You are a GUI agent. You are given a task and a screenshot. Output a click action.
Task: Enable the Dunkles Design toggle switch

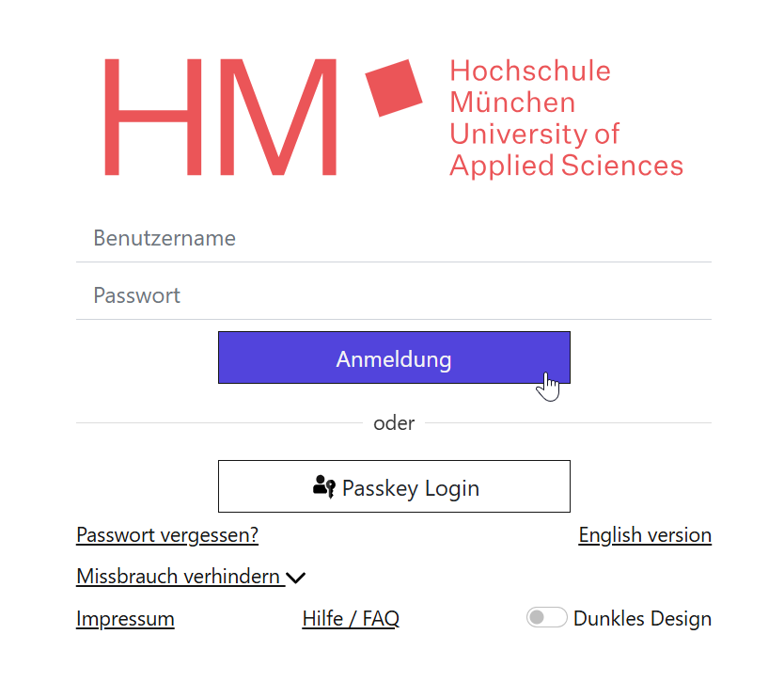[x=546, y=618]
